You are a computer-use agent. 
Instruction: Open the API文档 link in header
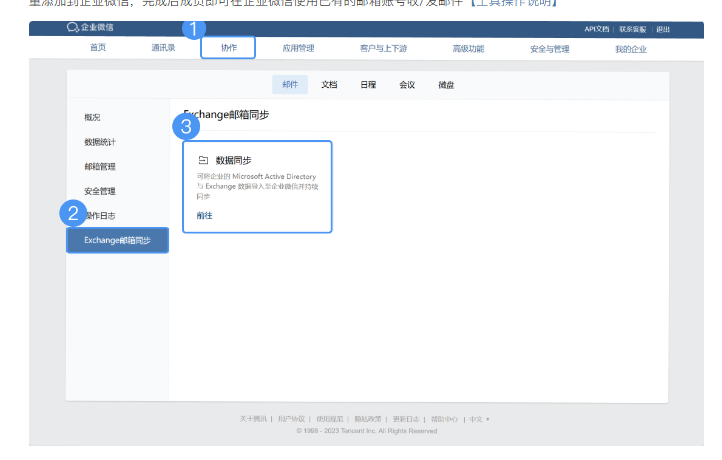click(597, 29)
